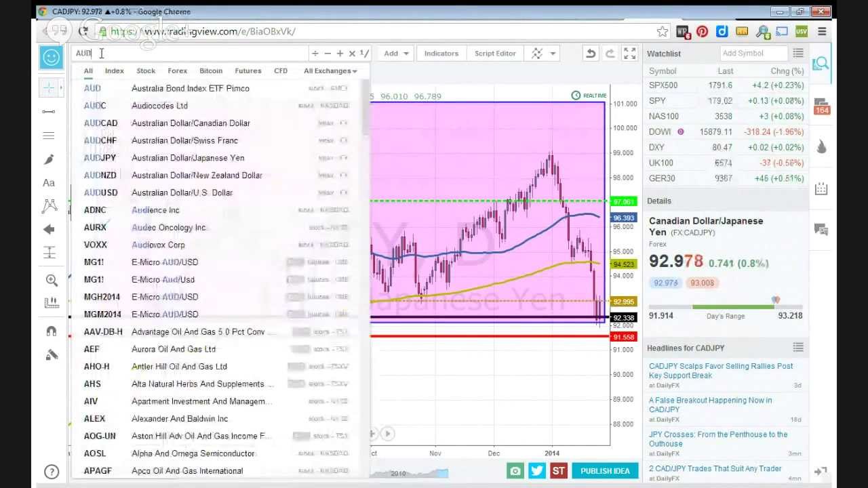Viewport: 868px width, 488px height.
Task: Take a chart snapshot with camera icon
Action: [x=515, y=470]
